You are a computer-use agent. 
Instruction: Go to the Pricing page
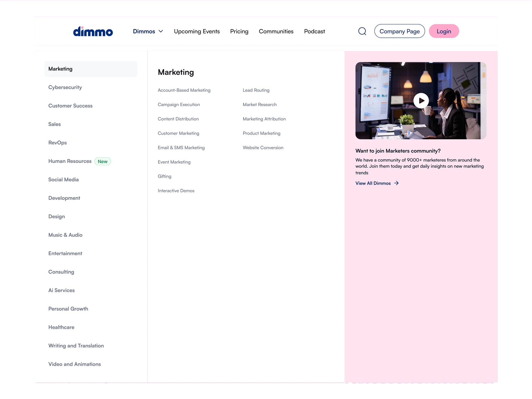coord(239,31)
